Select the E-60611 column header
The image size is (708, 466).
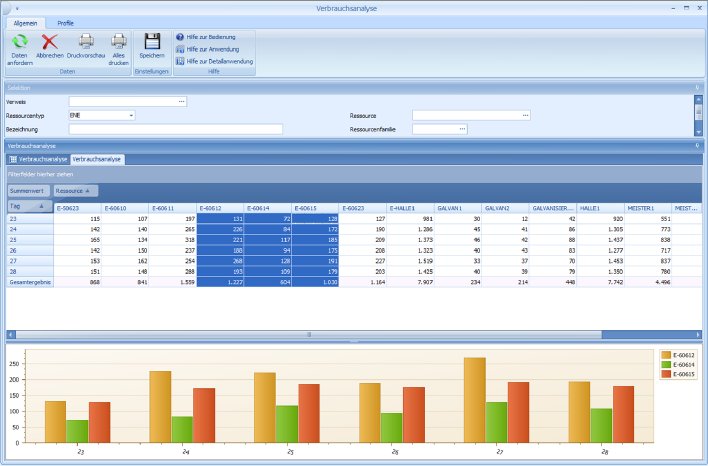point(172,209)
